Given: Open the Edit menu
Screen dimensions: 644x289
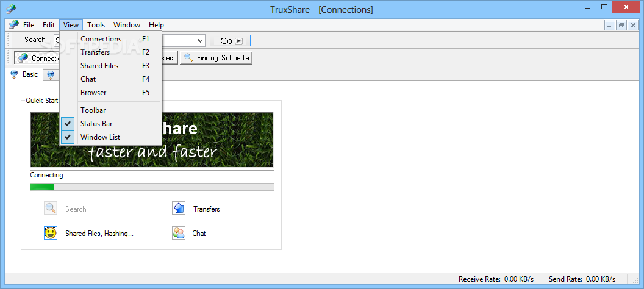Looking at the screenshot, I should click(x=48, y=24).
